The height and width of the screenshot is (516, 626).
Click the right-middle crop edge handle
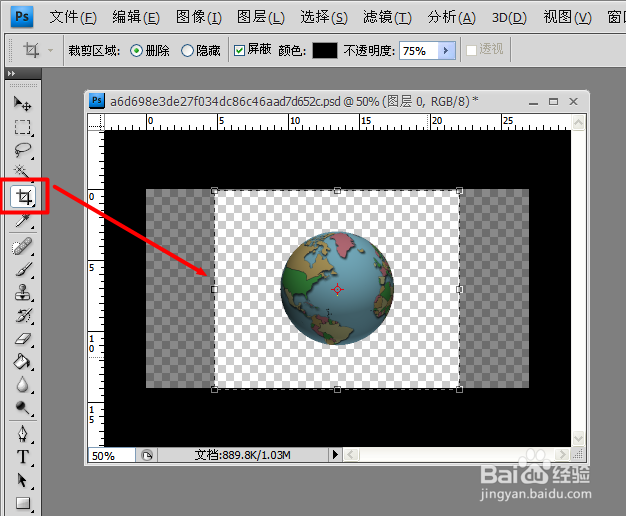[x=460, y=289]
